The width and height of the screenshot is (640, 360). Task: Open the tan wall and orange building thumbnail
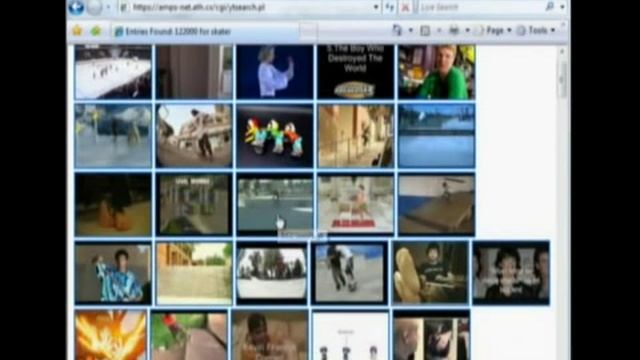pos(194,273)
